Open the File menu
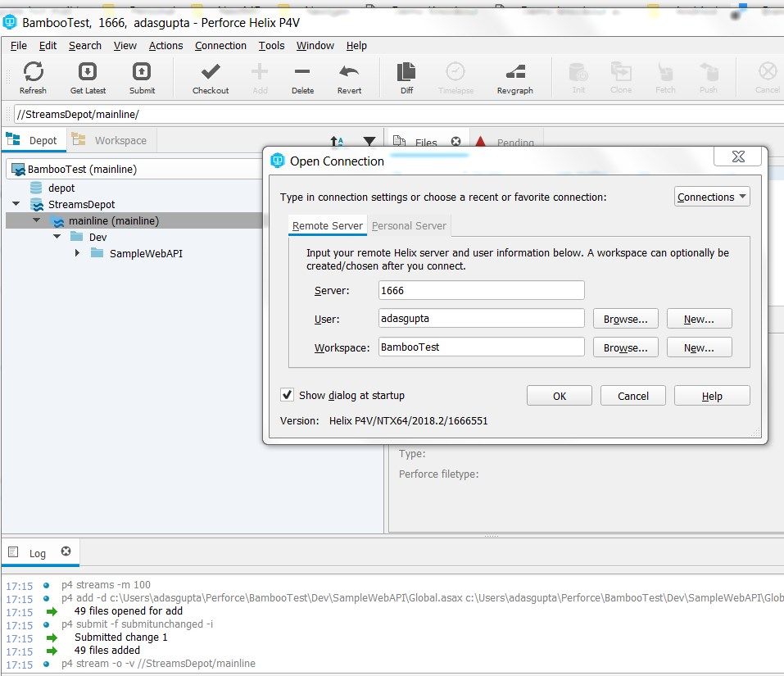The height and width of the screenshot is (676, 784). click(19, 46)
